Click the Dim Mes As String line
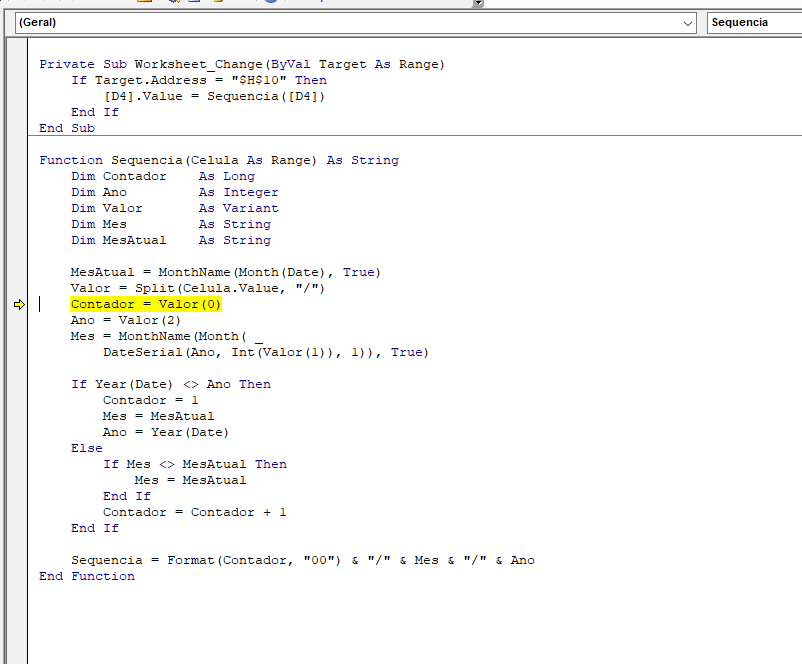Image resolution: width=802 pixels, height=664 pixels. (171, 224)
